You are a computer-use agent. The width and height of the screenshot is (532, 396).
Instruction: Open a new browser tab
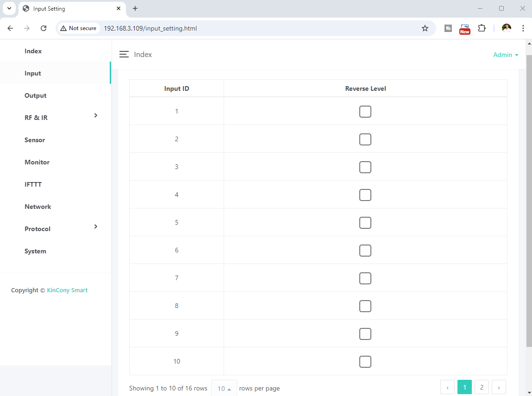point(135,8)
